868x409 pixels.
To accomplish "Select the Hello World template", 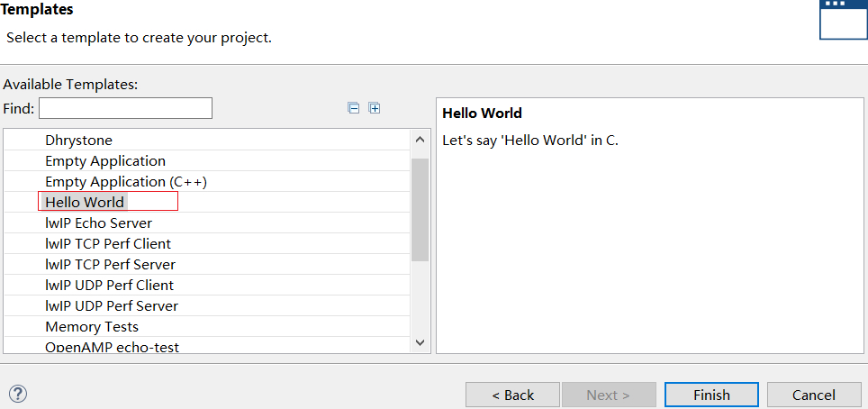I will coord(85,202).
